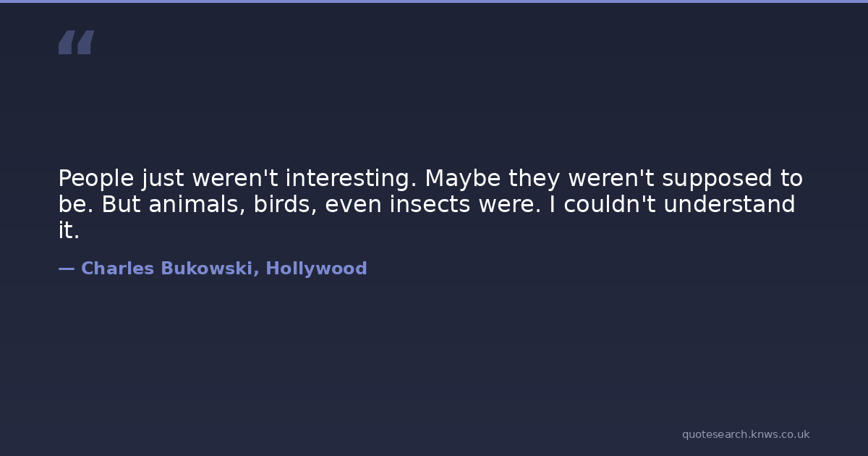This screenshot has width=868, height=456.
Task: Click the author name Charles Bukowski
Action: [x=166, y=269]
